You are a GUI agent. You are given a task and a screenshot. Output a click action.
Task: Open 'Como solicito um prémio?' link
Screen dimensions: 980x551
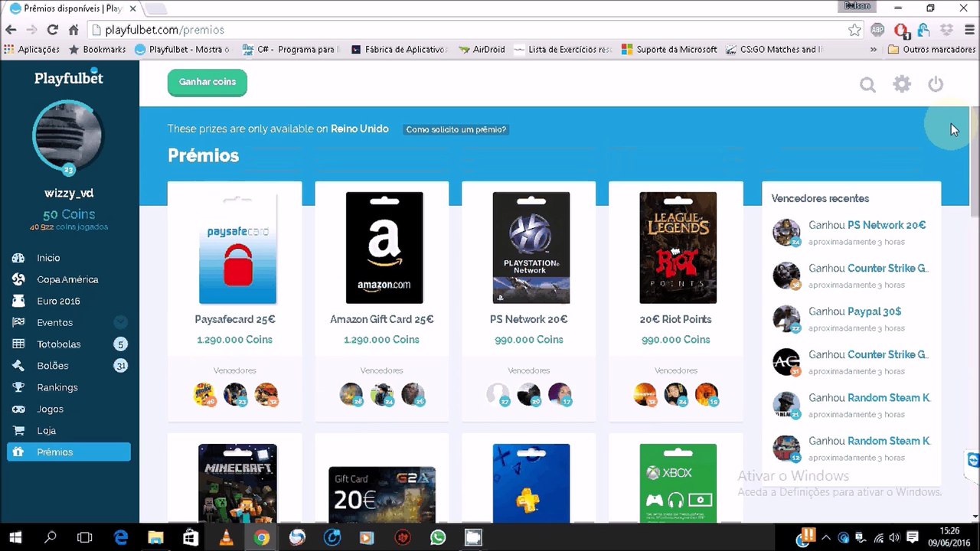click(456, 129)
